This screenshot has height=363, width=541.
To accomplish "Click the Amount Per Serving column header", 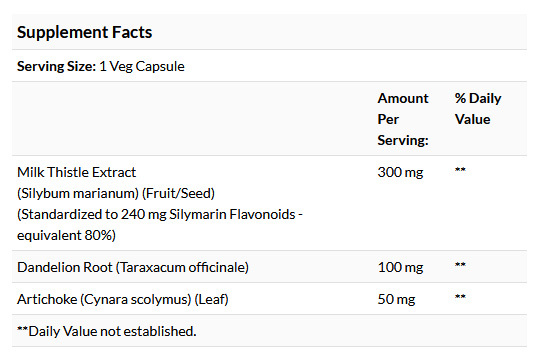I will click(403, 119).
